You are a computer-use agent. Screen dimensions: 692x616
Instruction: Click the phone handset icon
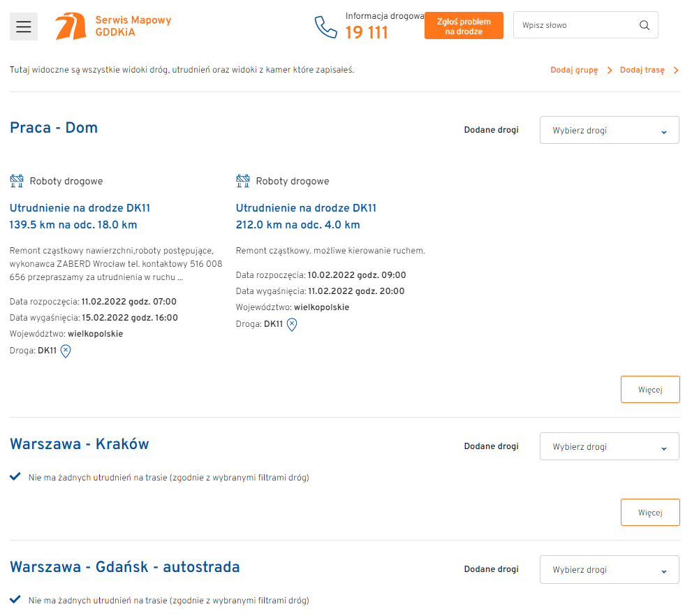pos(325,27)
